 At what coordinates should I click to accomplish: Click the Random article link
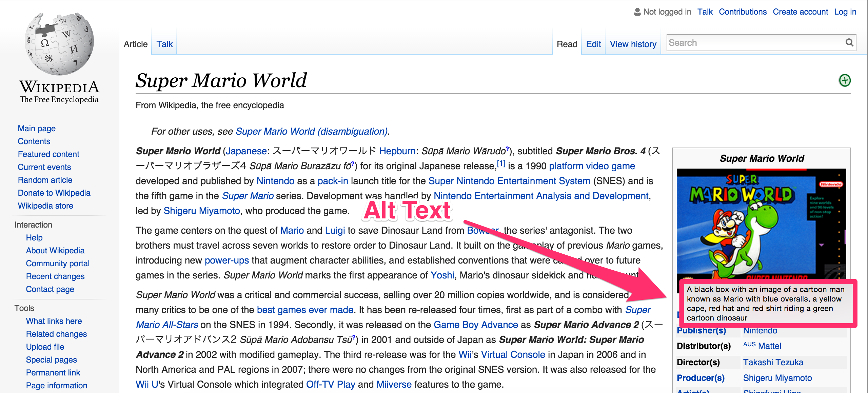(x=45, y=180)
